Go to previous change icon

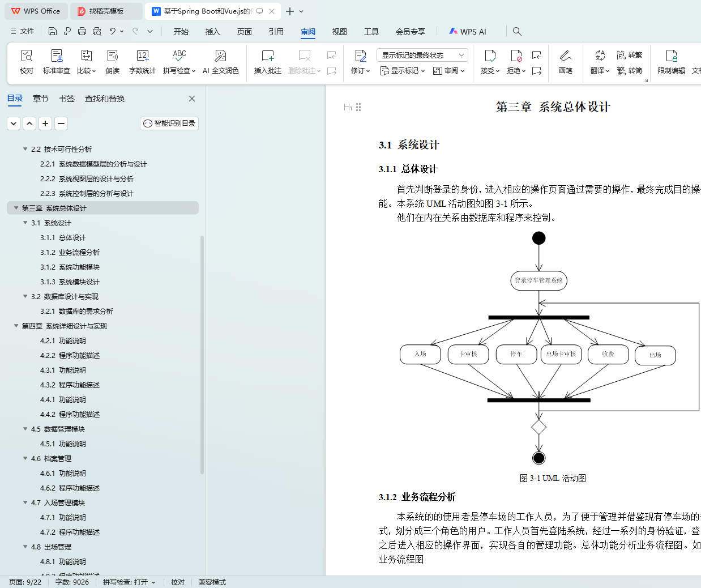coord(537,55)
